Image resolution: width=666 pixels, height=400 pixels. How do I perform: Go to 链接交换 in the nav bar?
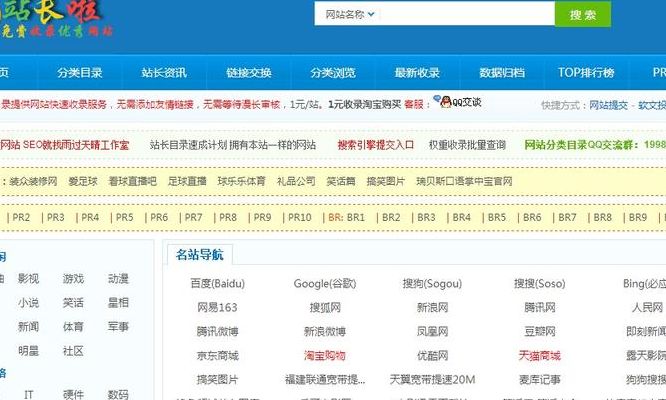248,73
